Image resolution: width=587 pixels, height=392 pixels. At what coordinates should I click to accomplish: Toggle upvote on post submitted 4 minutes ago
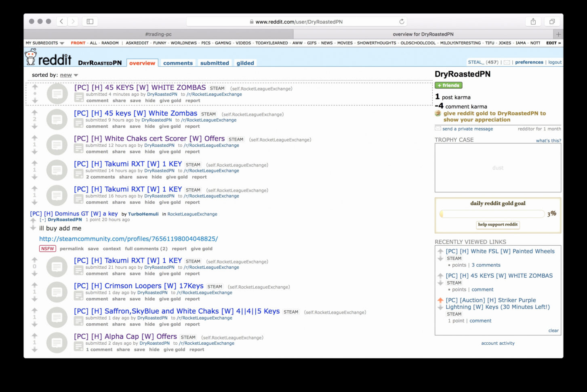35,86
